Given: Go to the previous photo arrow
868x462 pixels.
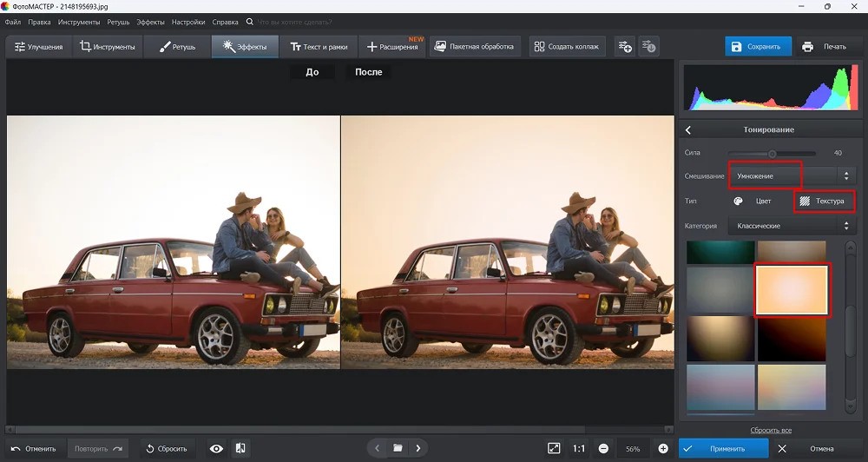Looking at the screenshot, I should click(377, 448).
